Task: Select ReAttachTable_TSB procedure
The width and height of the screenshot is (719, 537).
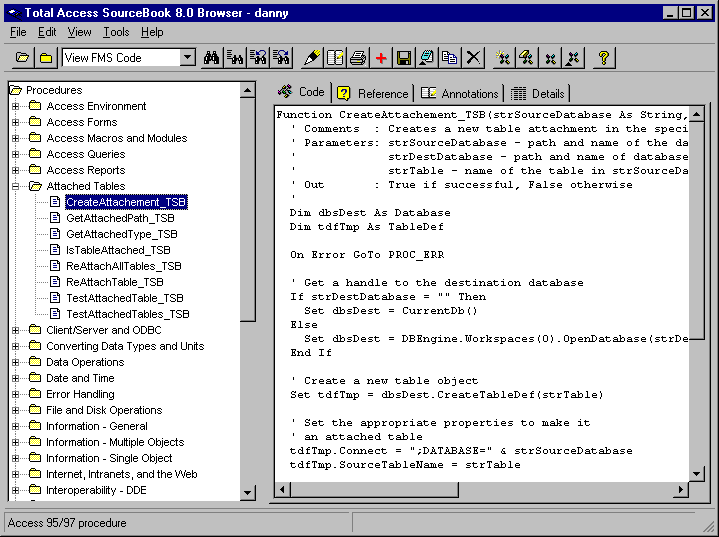Action: [x=115, y=282]
